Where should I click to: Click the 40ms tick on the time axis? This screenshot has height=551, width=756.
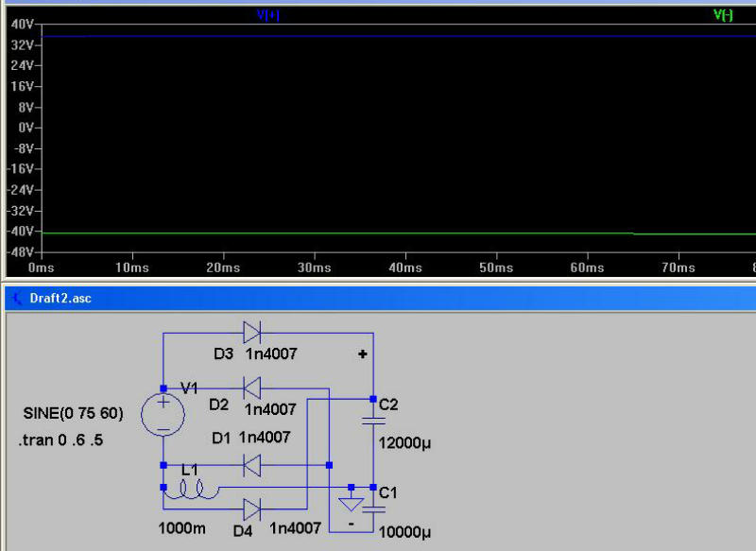pyautogui.click(x=405, y=268)
